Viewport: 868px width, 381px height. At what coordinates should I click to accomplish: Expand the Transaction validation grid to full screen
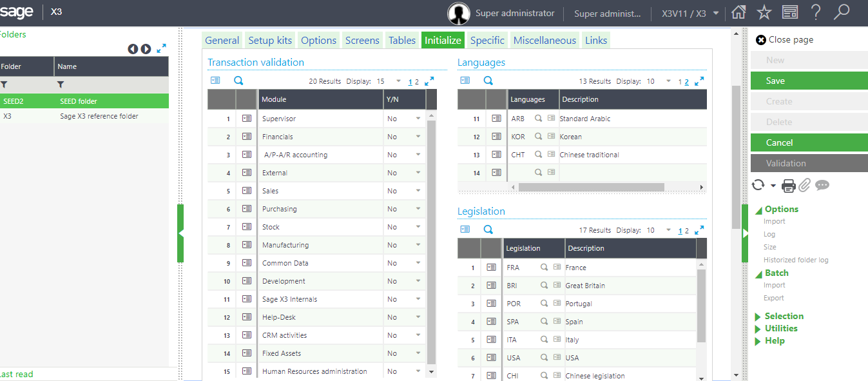(429, 81)
